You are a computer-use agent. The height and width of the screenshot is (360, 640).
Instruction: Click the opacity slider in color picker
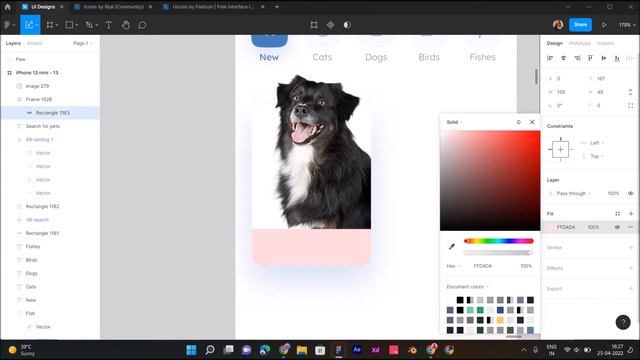499,253
